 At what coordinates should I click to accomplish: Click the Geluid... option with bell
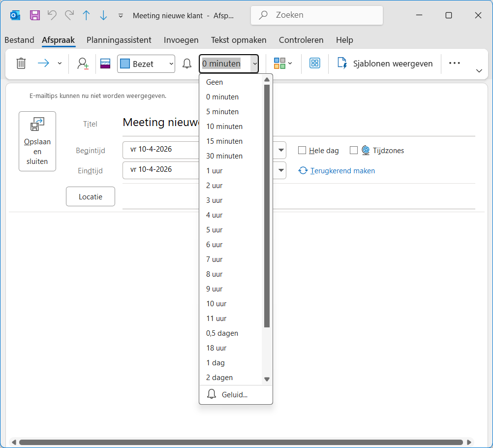(234, 394)
